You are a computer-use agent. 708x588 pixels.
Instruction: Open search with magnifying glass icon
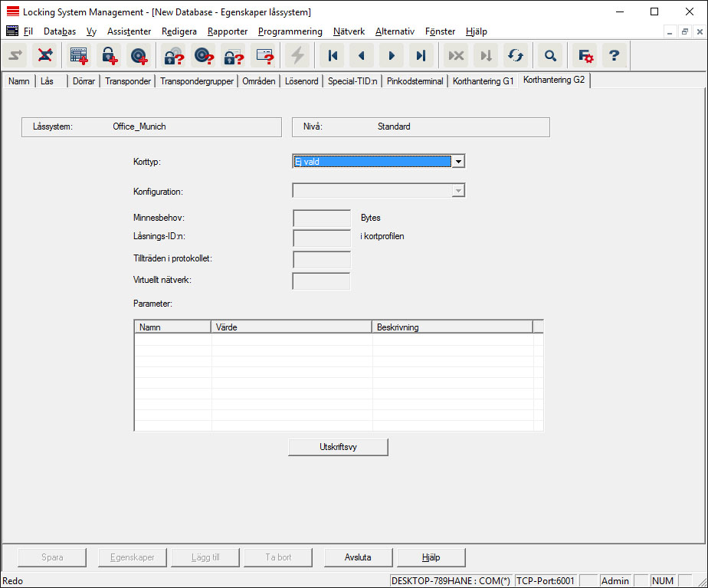tap(549, 56)
